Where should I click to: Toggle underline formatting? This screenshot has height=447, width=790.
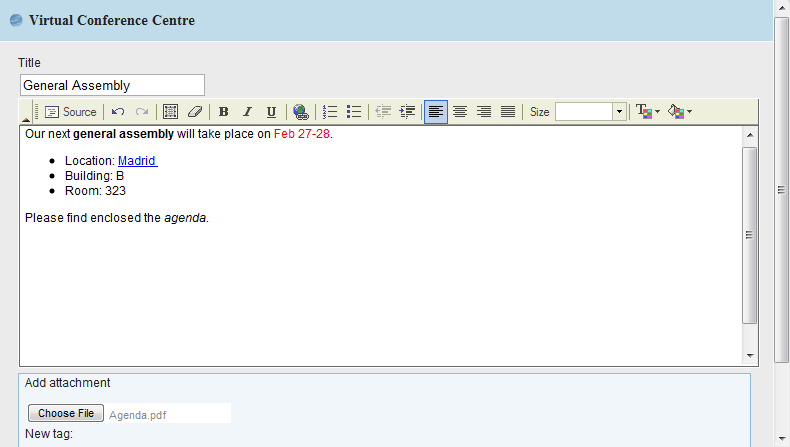tap(271, 112)
